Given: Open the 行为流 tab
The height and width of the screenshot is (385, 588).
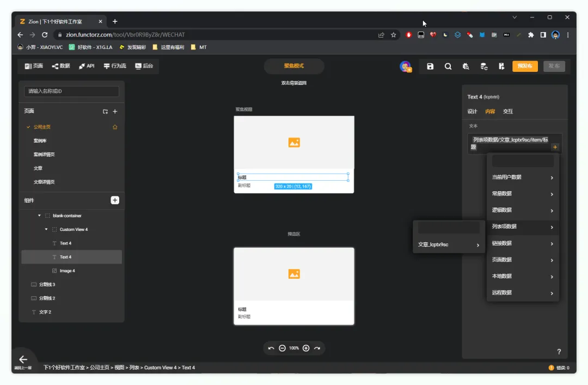Looking at the screenshot, I should (x=115, y=66).
